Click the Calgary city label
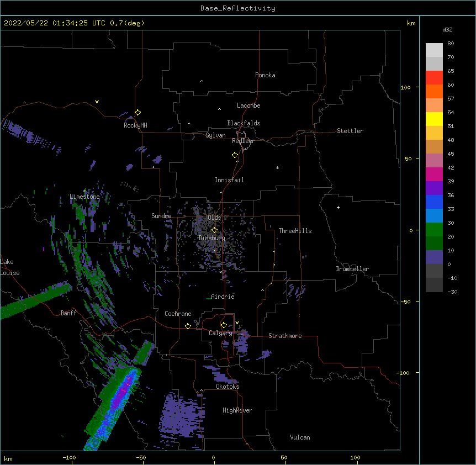 (x=220, y=333)
